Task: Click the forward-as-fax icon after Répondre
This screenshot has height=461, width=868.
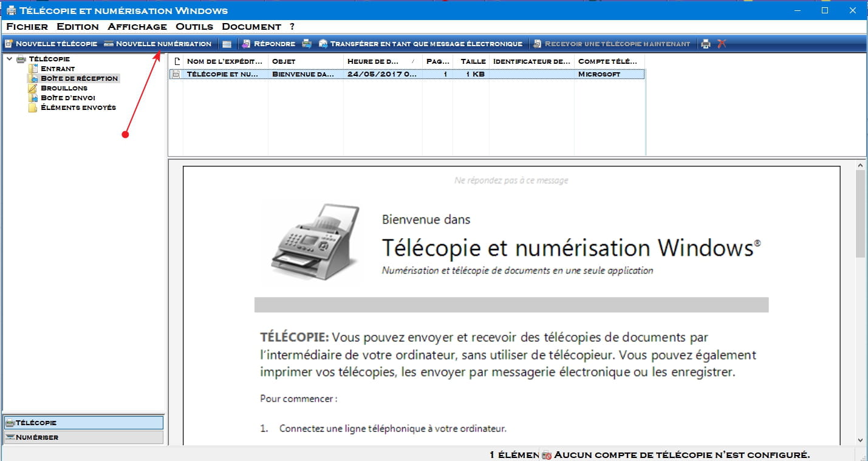Action: point(307,44)
